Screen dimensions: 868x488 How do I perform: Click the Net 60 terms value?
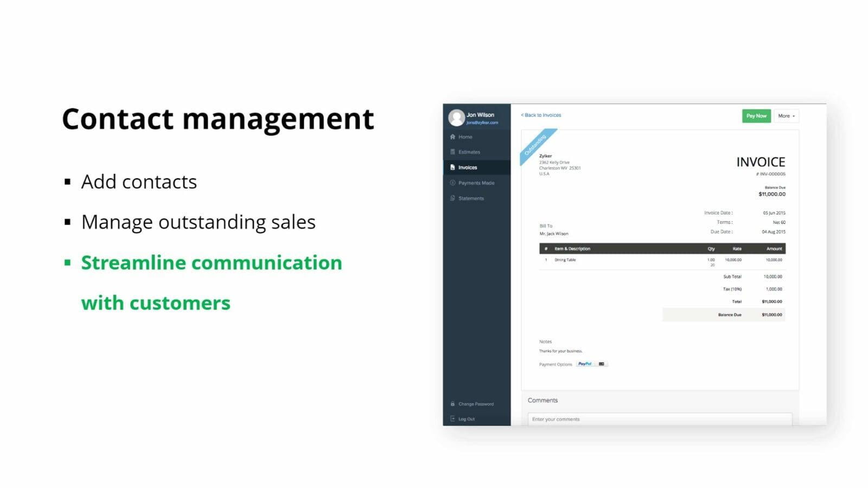pyautogui.click(x=779, y=222)
